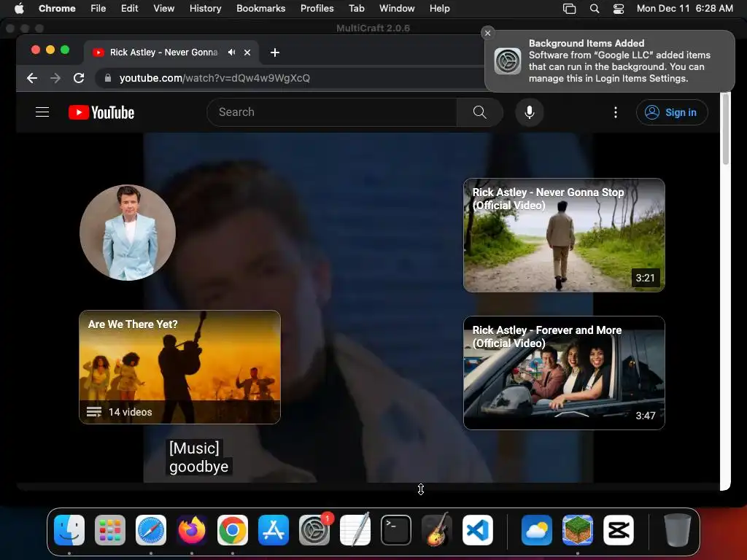Open Rick Astley channel avatar
The width and height of the screenshot is (747, 560).
click(128, 233)
